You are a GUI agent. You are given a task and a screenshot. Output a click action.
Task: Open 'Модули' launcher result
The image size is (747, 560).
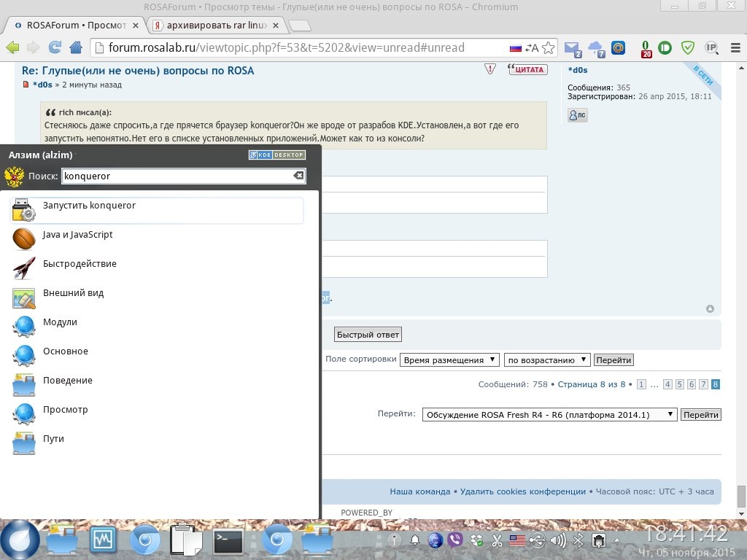pyautogui.click(x=157, y=327)
